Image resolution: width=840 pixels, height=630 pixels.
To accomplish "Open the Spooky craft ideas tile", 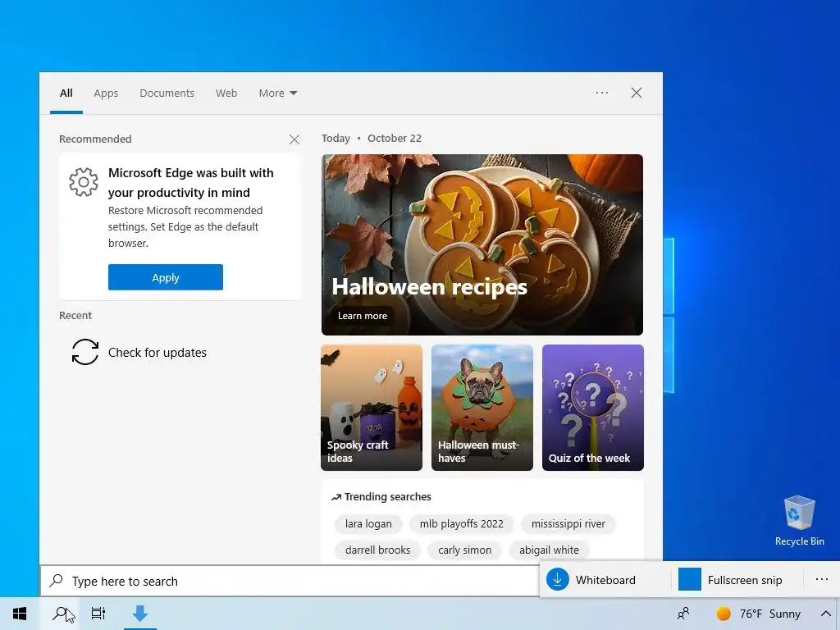I will 372,408.
